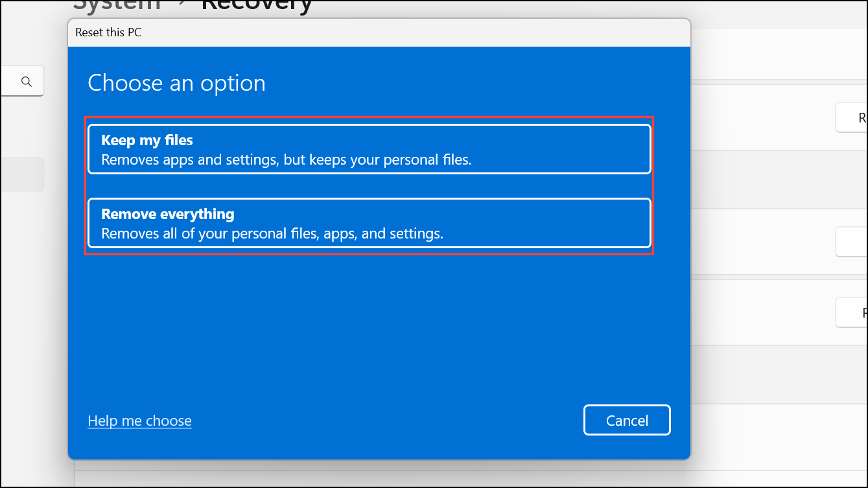Image resolution: width=868 pixels, height=488 pixels.
Task: Click the Choose an option heading
Action: (176, 82)
